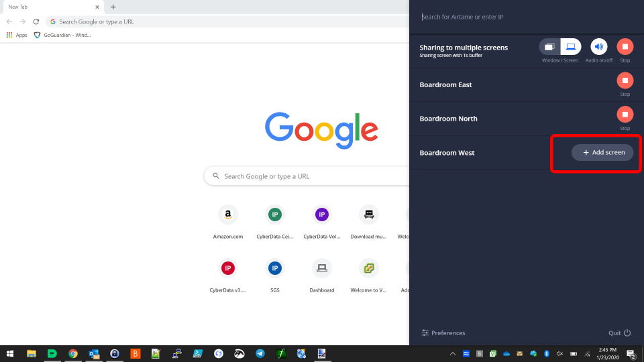Viewport: 644px width, 362px height.
Task: Toggle Audio on/off in Airtame
Action: (x=599, y=47)
